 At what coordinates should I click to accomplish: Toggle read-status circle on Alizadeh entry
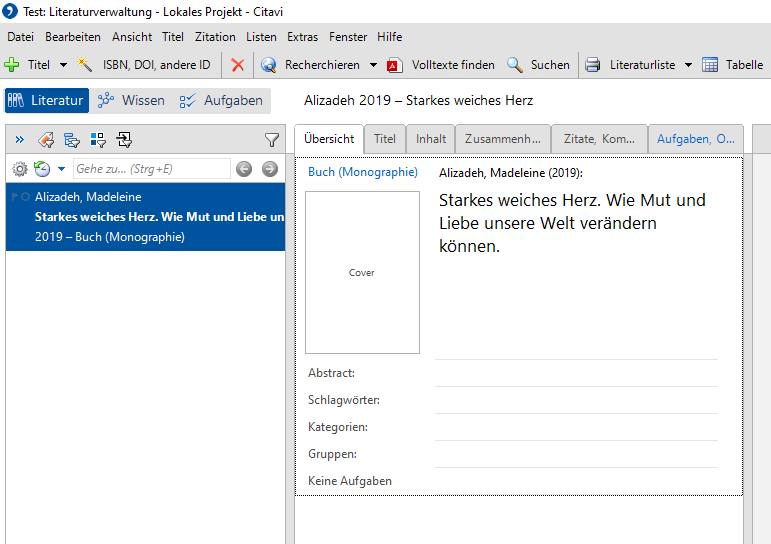[26, 197]
